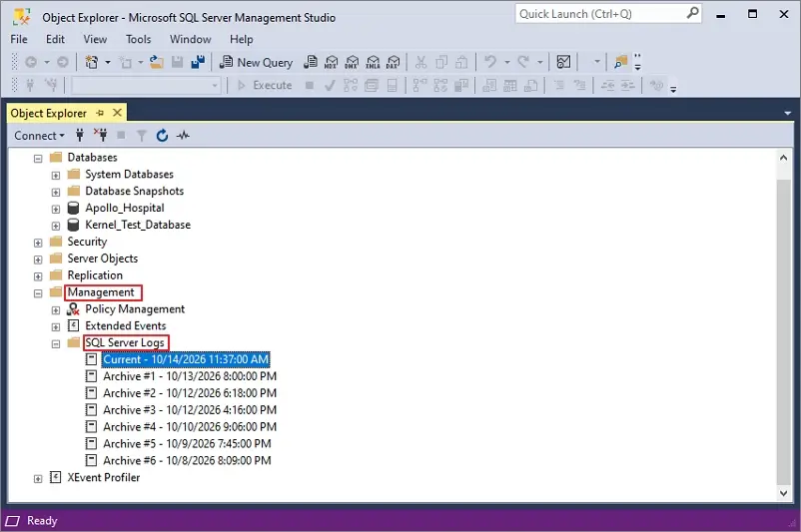Expand the Kernel_Test_Database node

pos(56,226)
